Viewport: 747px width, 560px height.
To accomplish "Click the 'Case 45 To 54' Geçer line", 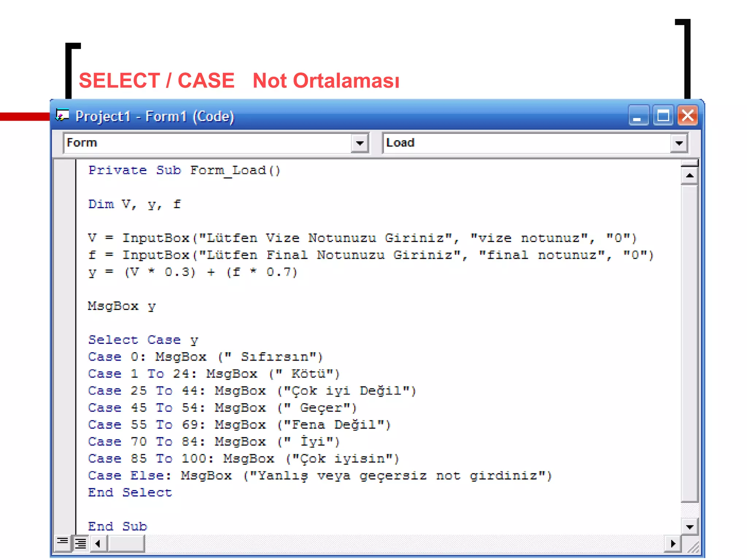I will click(222, 408).
